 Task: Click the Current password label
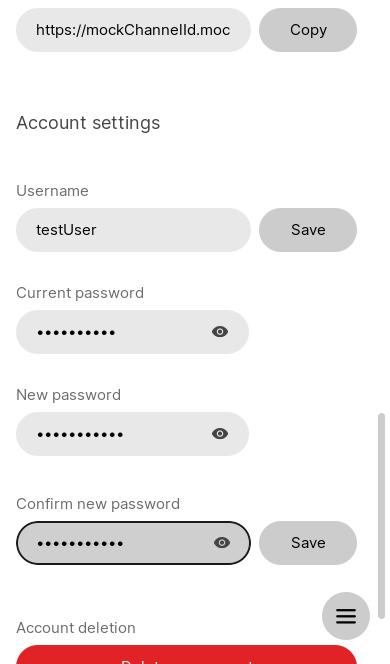coord(80,293)
